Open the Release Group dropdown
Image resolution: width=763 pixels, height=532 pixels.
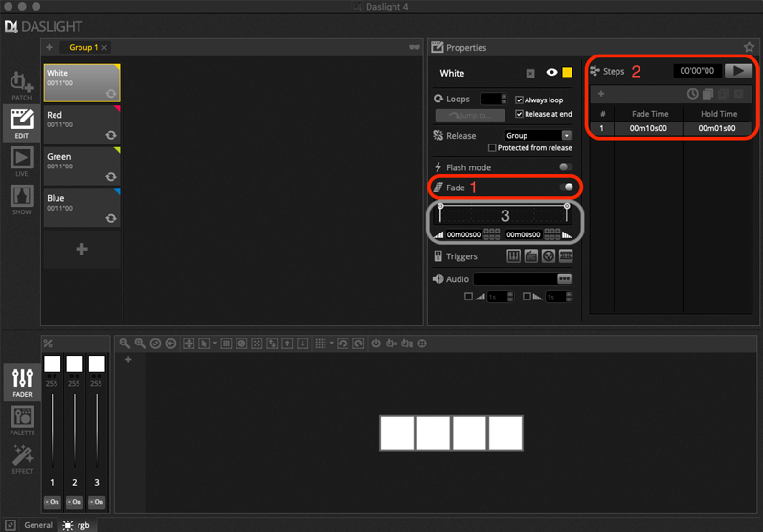(x=537, y=135)
